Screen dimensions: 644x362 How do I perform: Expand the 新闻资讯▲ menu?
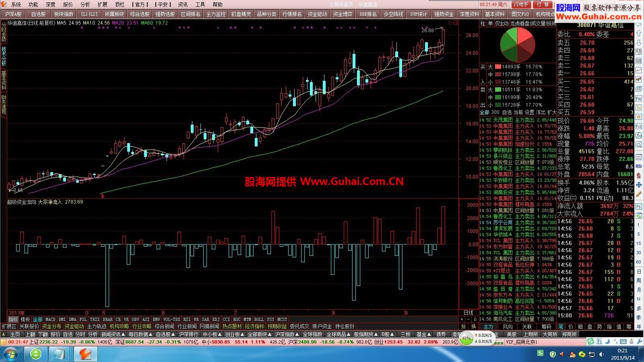click(113, 334)
